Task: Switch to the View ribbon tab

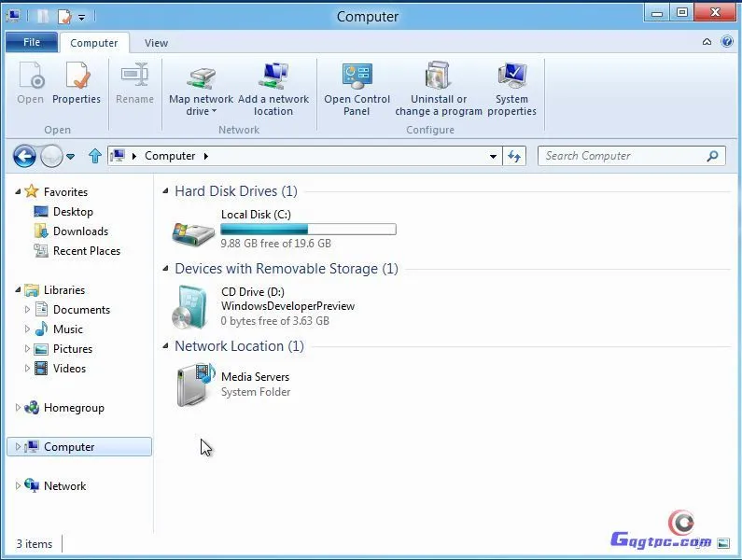Action: point(156,43)
